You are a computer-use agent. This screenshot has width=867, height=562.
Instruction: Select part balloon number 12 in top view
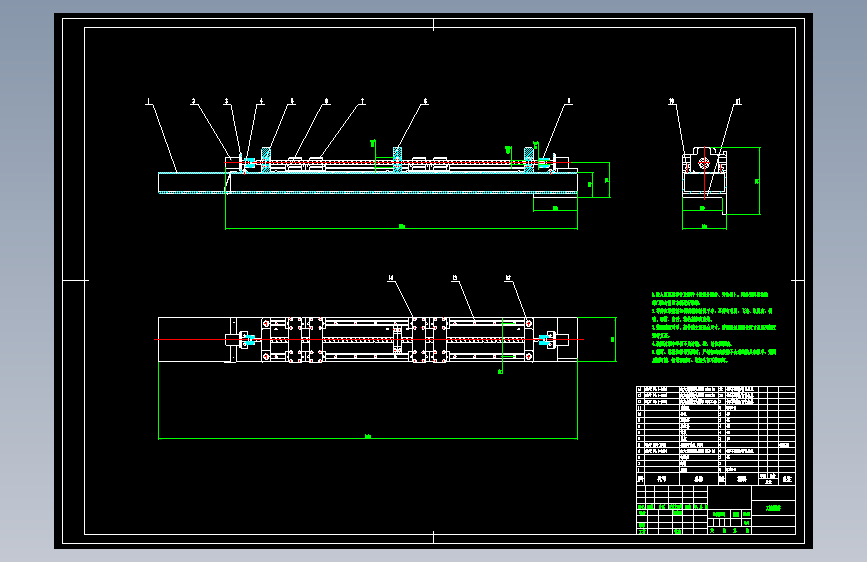[x=508, y=278]
